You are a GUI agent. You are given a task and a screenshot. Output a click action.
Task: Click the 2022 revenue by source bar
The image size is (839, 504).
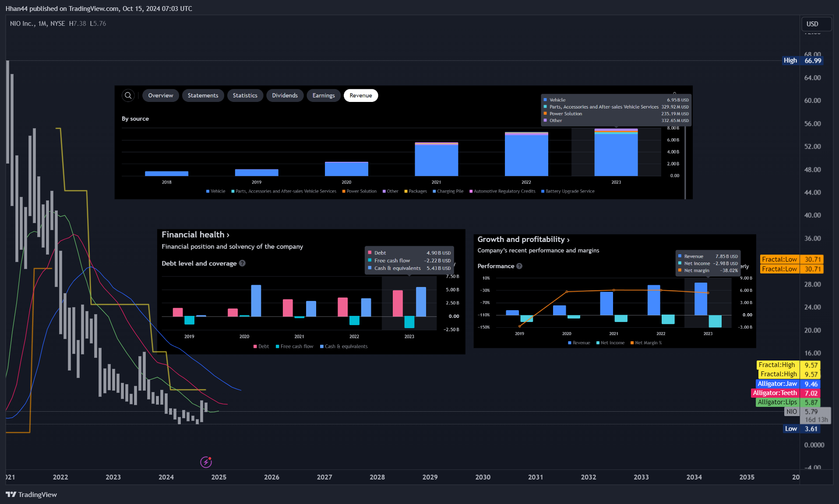pyautogui.click(x=526, y=154)
